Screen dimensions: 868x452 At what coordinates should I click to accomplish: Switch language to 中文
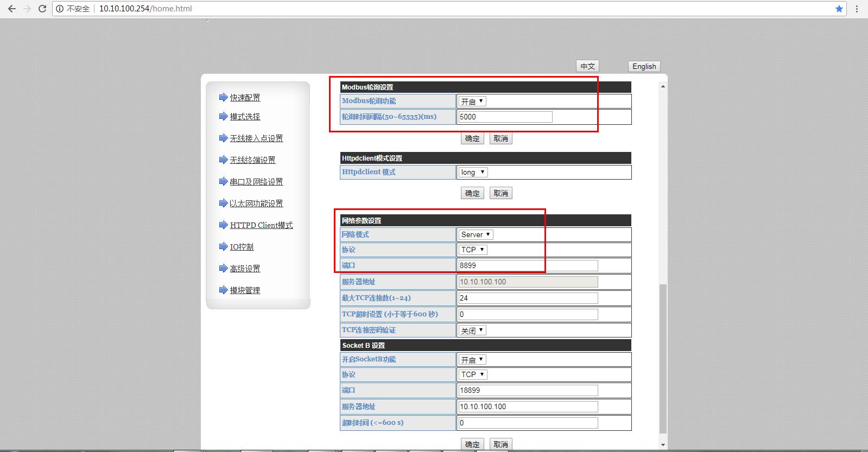coord(587,66)
